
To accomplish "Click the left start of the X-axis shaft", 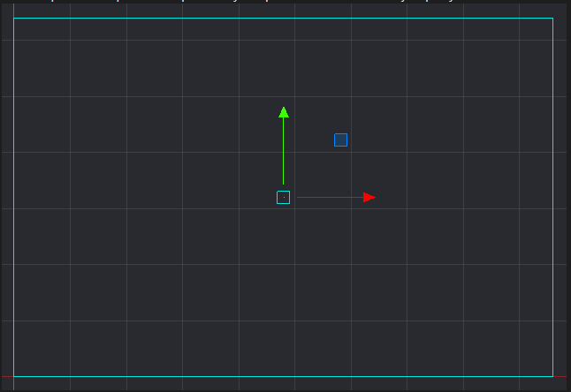I will [299, 197].
